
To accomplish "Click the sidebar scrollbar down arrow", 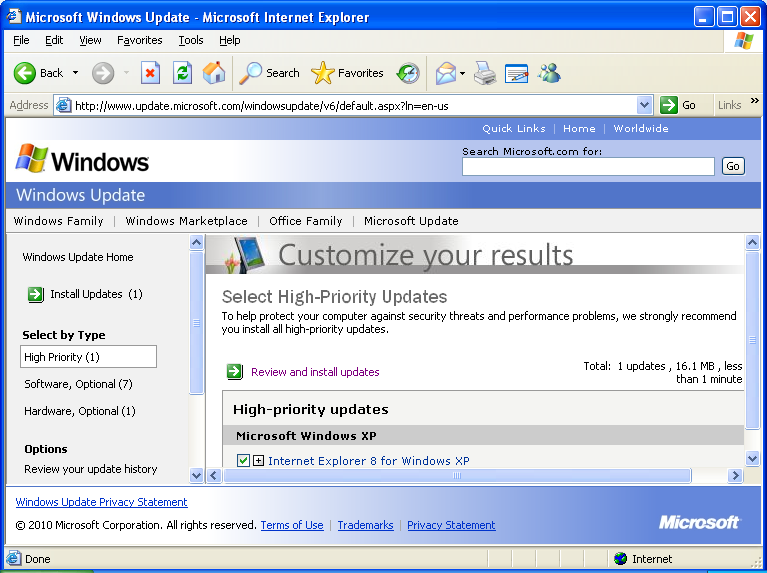I will coord(196,475).
